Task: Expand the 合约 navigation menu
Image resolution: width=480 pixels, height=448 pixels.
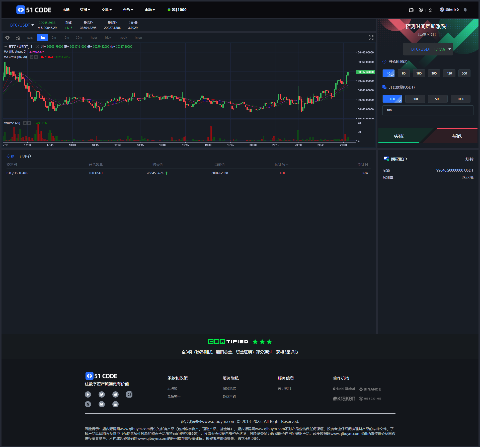Action: 128,10
